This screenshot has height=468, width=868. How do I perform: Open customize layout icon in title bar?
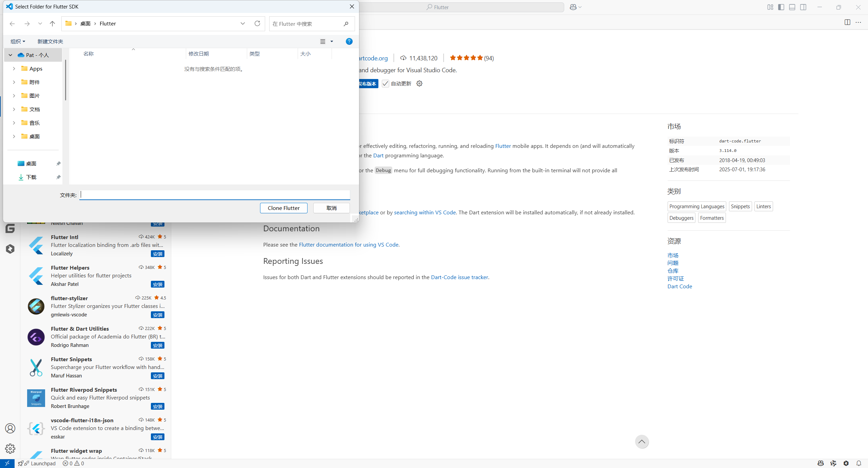coord(770,7)
